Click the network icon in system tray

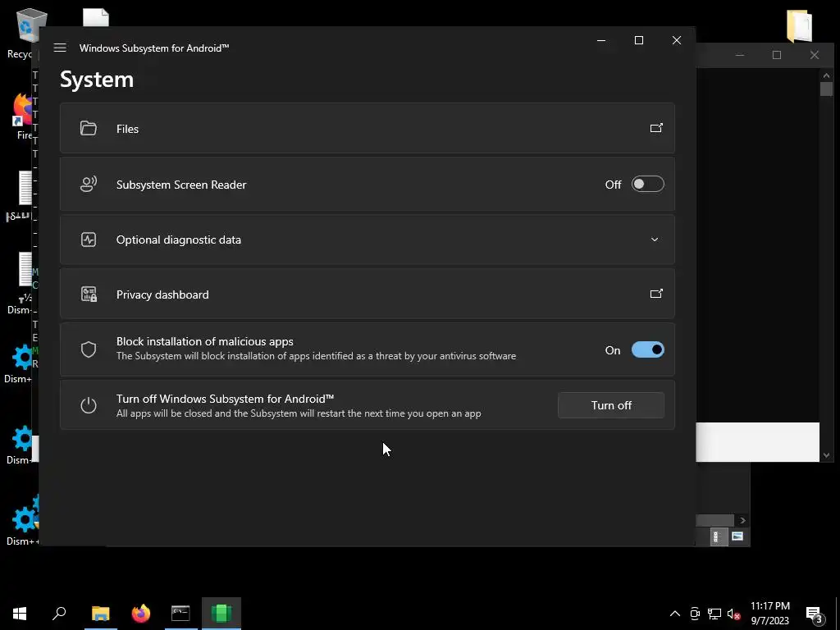(x=714, y=614)
